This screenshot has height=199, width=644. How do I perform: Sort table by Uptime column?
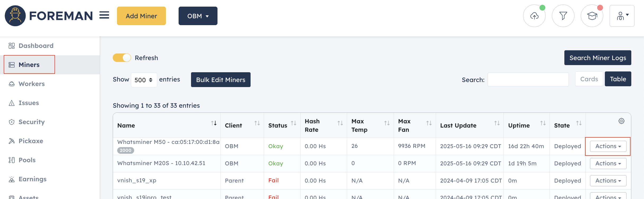click(543, 123)
